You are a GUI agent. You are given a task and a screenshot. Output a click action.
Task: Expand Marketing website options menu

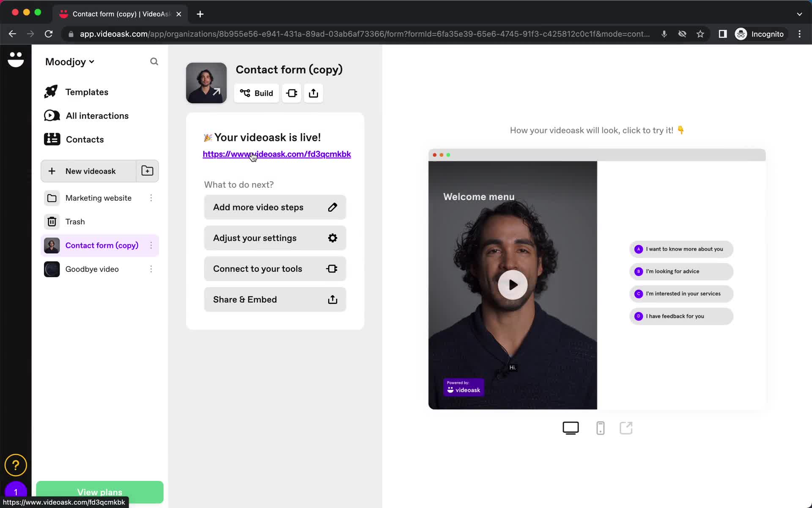(151, 198)
